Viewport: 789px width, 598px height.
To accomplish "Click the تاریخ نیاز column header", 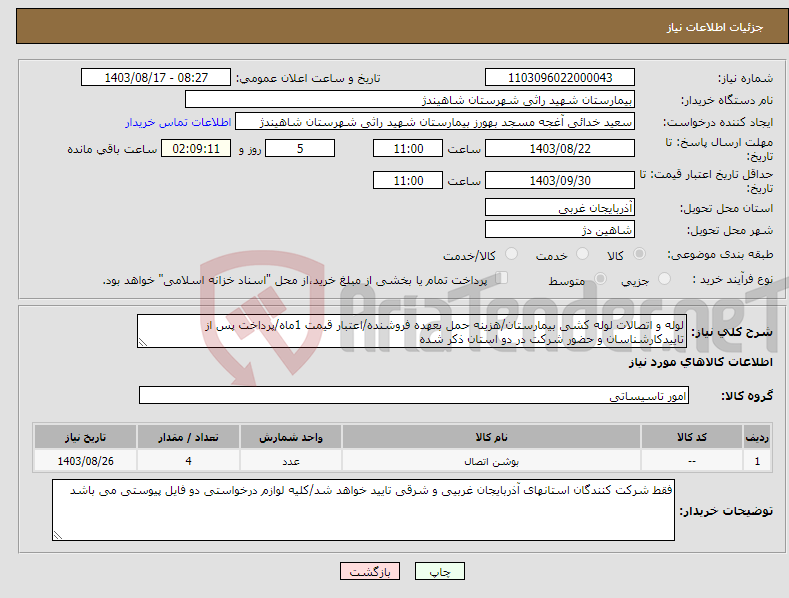I will [x=86, y=437].
